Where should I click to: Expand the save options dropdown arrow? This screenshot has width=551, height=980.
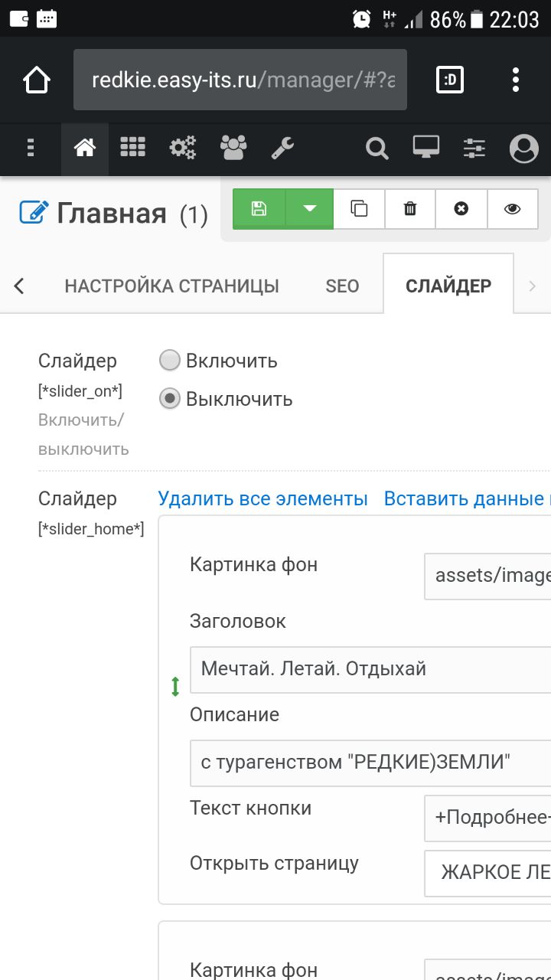point(310,209)
